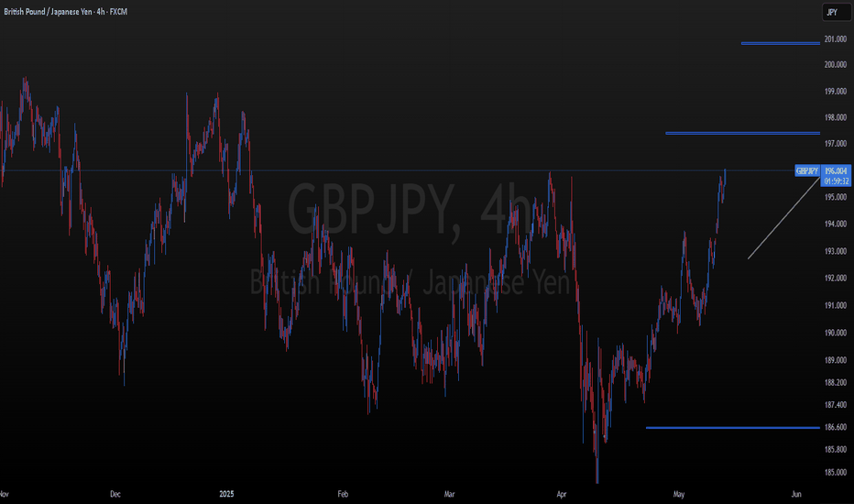Click the 193.000 price axis label
This screenshot has width=854, height=504.
836,251
